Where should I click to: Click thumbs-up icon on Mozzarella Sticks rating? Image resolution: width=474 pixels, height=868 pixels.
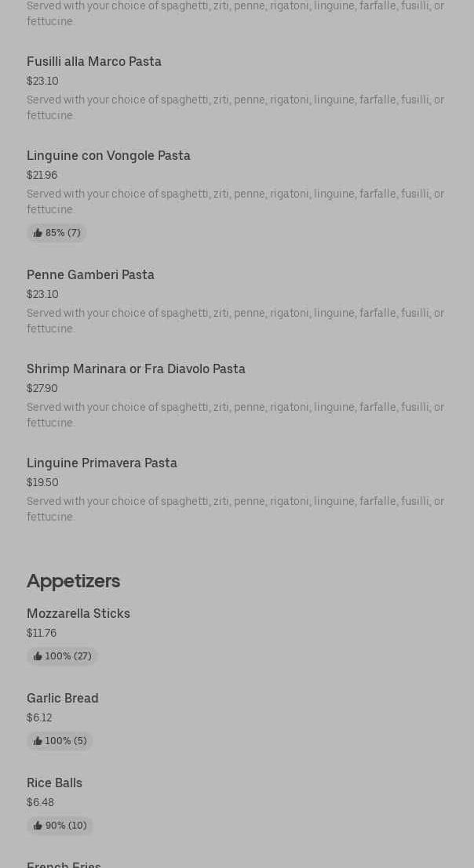[38, 656]
